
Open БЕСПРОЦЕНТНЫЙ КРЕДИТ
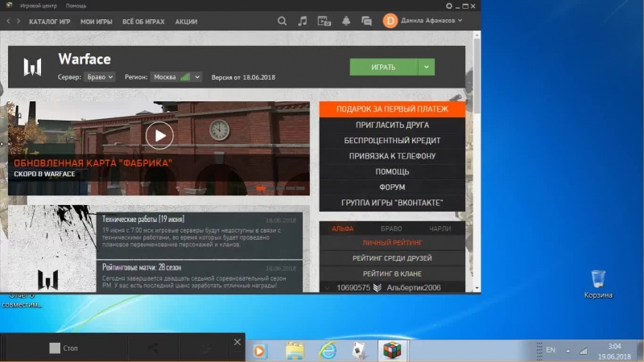[x=392, y=140]
